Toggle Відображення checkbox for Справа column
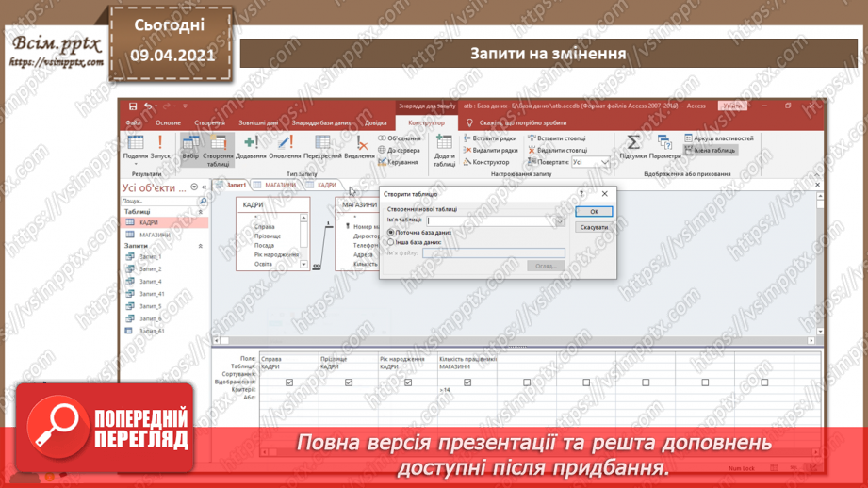The height and width of the screenshot is (488, 868). coord(289,382)
